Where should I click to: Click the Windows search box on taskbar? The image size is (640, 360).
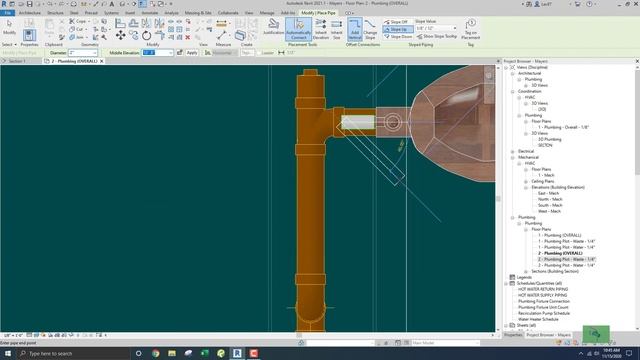(73, 353)
